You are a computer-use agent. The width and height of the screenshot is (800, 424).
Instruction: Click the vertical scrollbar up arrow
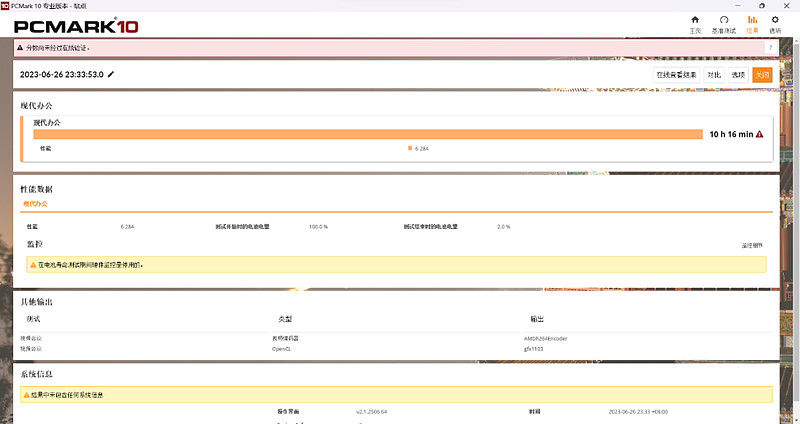[x=796, y=41]
